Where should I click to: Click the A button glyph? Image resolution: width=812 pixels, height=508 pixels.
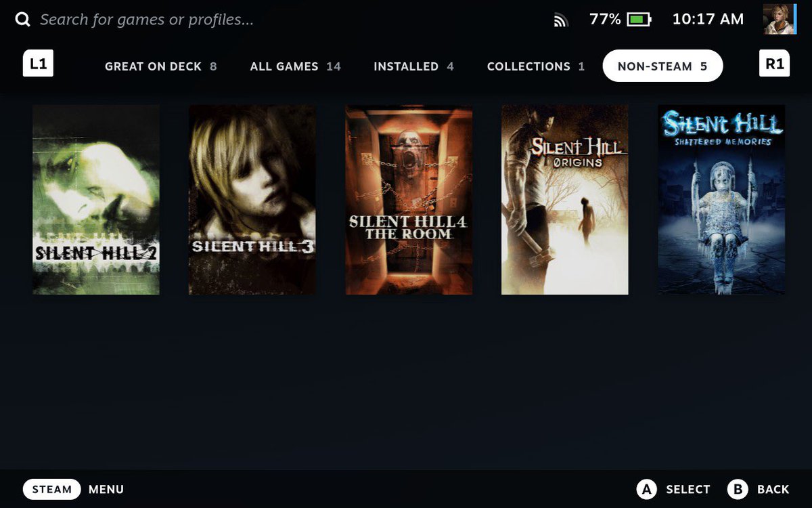tap(647, 489)
